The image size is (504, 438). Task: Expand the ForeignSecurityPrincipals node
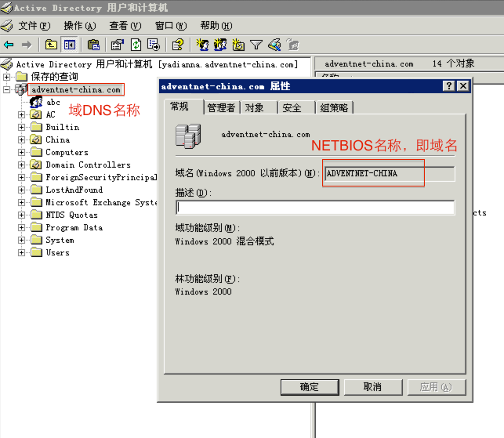coord(21,177)
